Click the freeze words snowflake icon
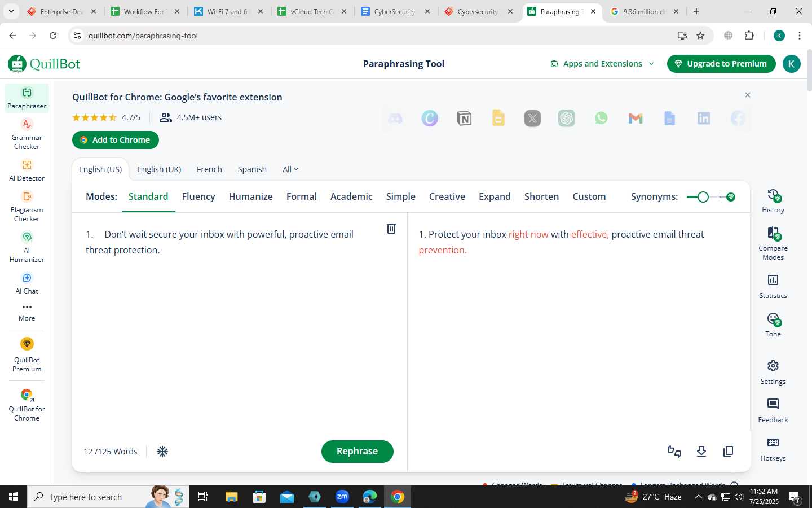Image resolution: width=812 pixels, height=508 pixels. pyautogui.click(x=162, y=452)
